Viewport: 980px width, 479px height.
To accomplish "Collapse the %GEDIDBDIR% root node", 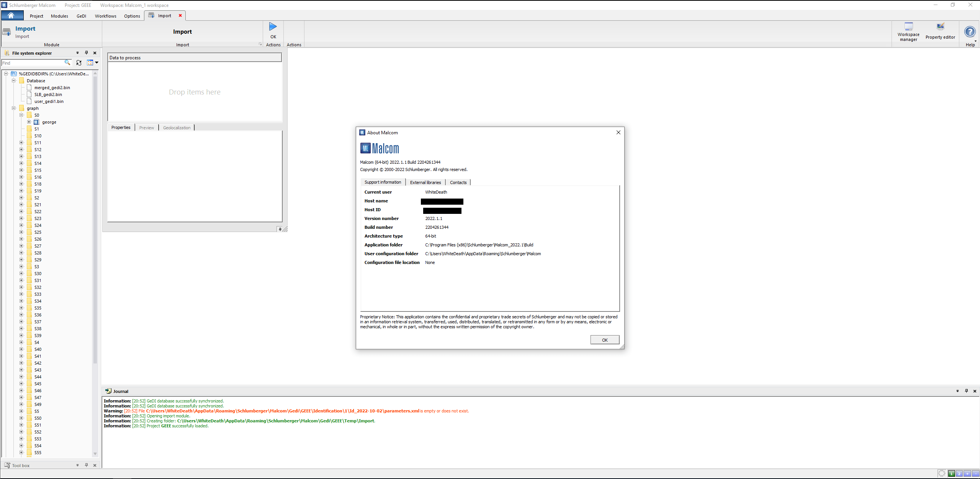I will (x=6, y=73).
